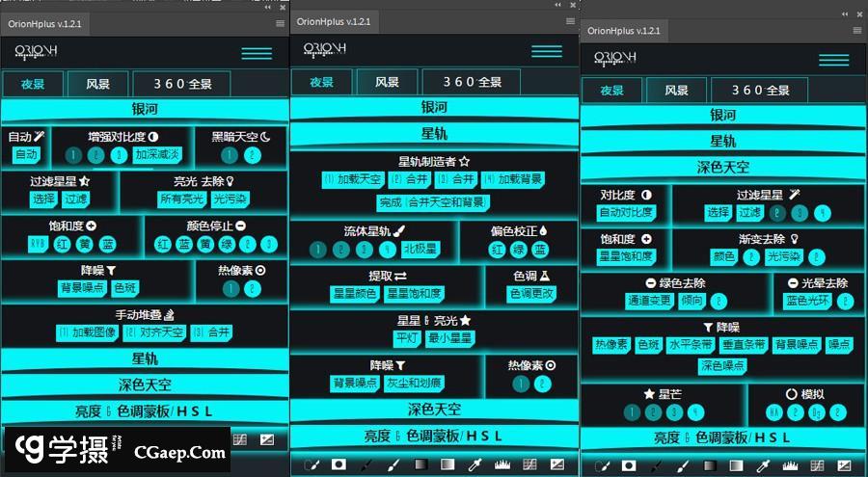The image size is (868, 477).
Task: Click round 绿 color button under 偏色校正
Action: (518, 250)
